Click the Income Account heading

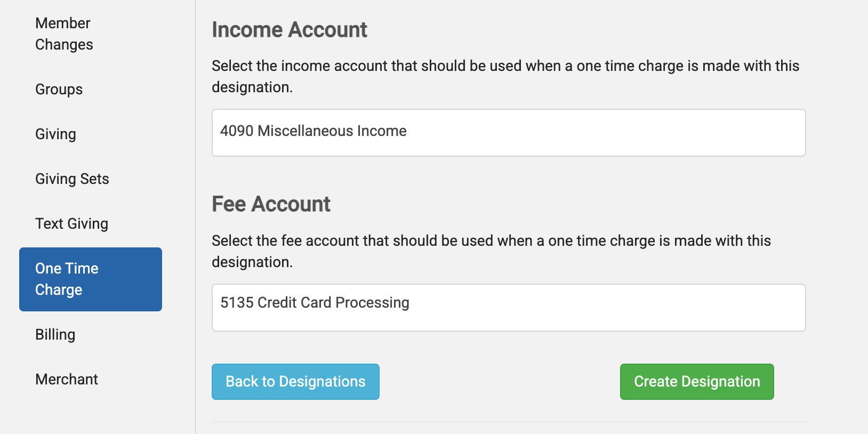pyautogui.click(x=289, y=30)
